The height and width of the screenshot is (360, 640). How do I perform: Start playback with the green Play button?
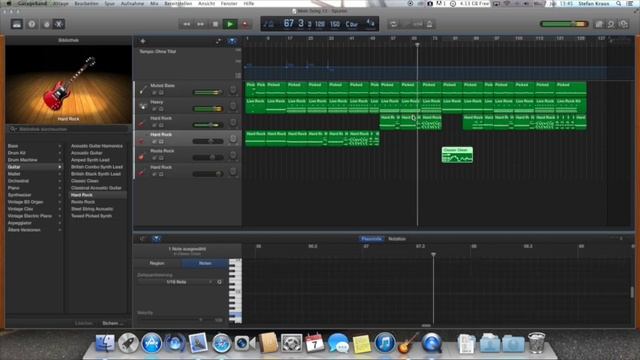click(230, 24)
